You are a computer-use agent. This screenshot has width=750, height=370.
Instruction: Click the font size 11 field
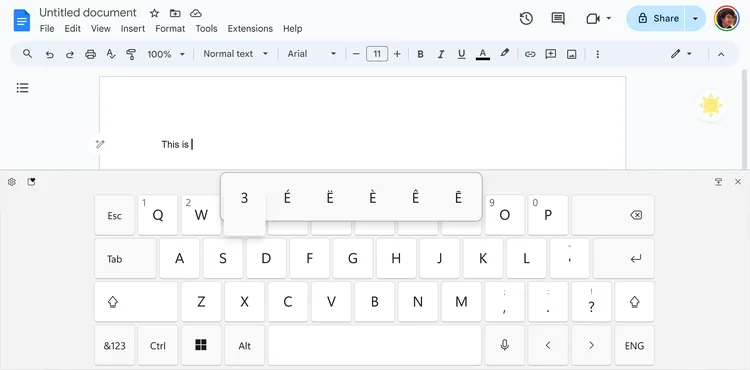coord(377,54)
